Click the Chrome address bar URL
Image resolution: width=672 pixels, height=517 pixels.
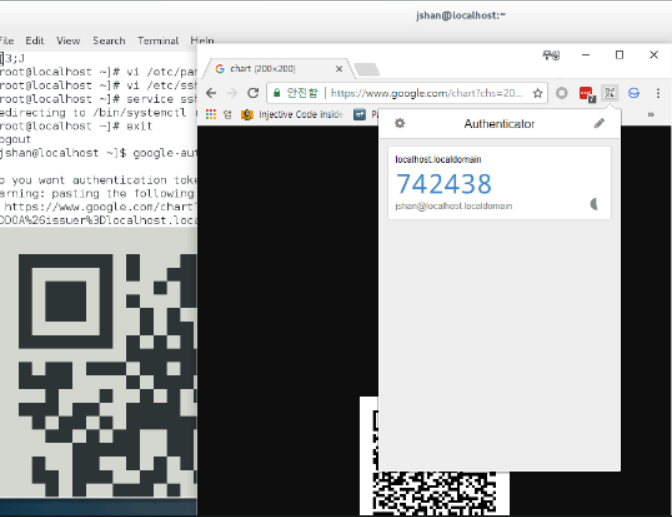426,93
